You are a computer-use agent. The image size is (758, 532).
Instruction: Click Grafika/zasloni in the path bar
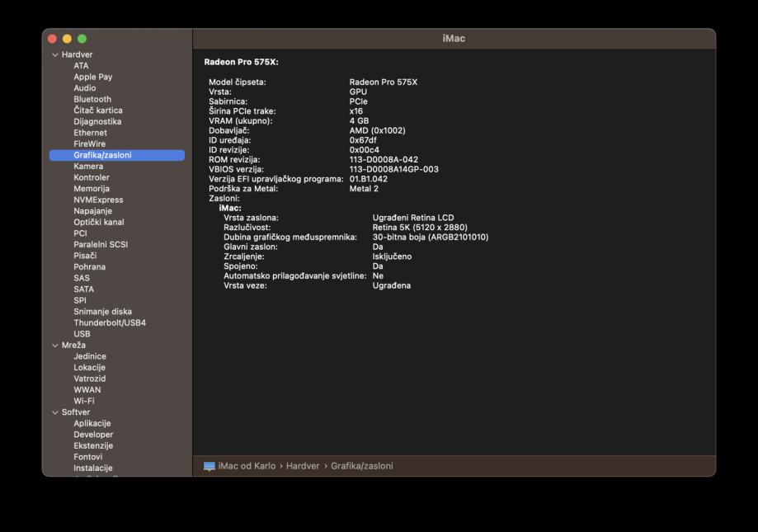361,466
